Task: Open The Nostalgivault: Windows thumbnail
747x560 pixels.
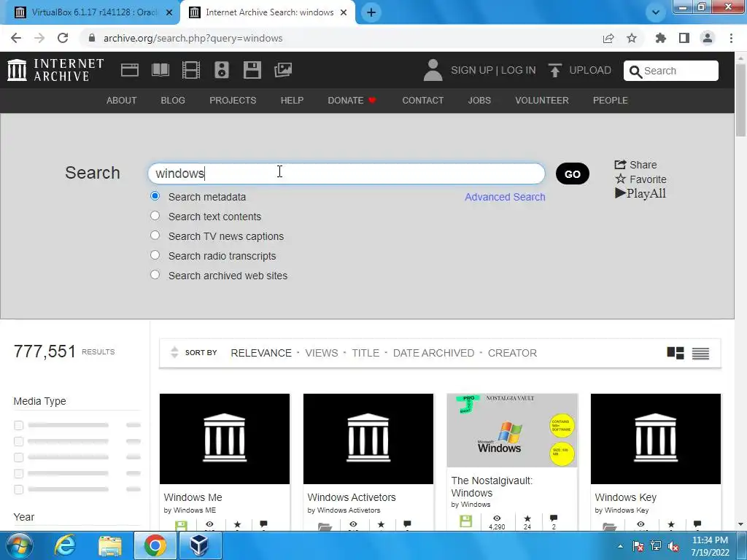Action: coord(512,430)
